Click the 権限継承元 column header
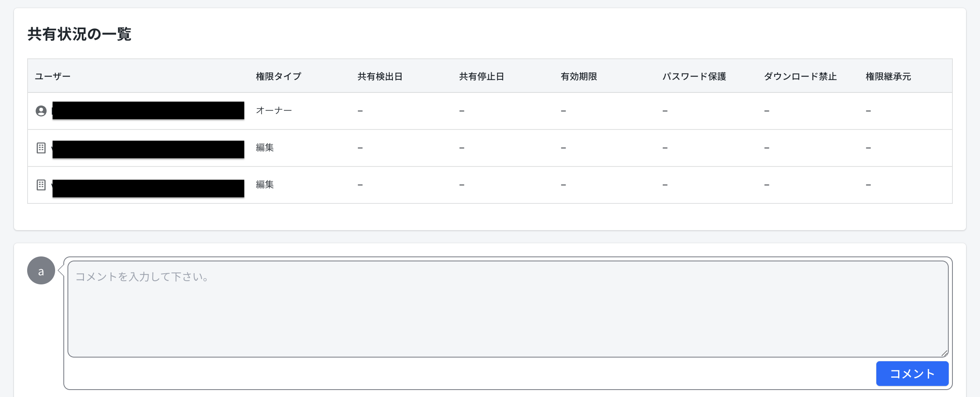This screenshot has height=397, width=980. pyautogui.click(x=888, y=76)
